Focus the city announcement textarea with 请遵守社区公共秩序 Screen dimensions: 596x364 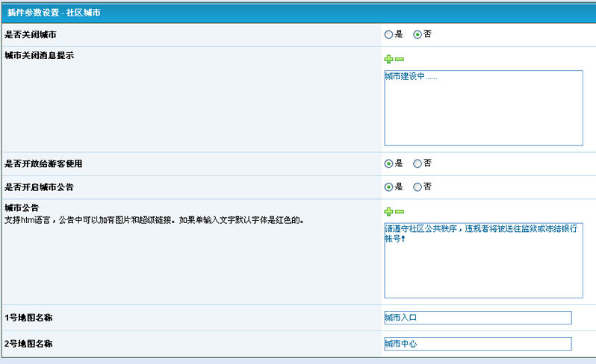(x=482, y=260)
